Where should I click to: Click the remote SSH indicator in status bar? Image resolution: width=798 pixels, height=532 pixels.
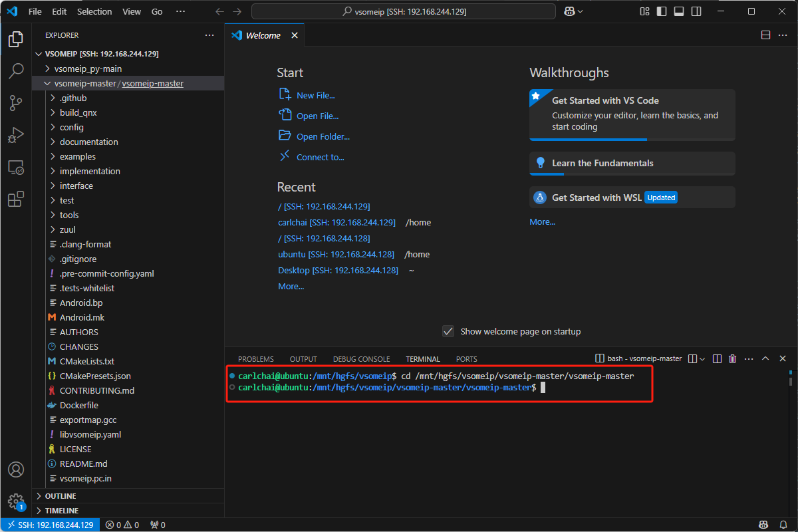pyautogui.click(x=51, y=525)
